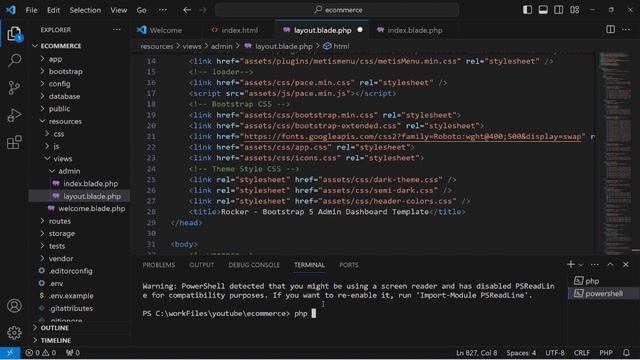The width and height of the screenshot is (640, 360).
Task: Open the File menu
Action: pos(31,10)
